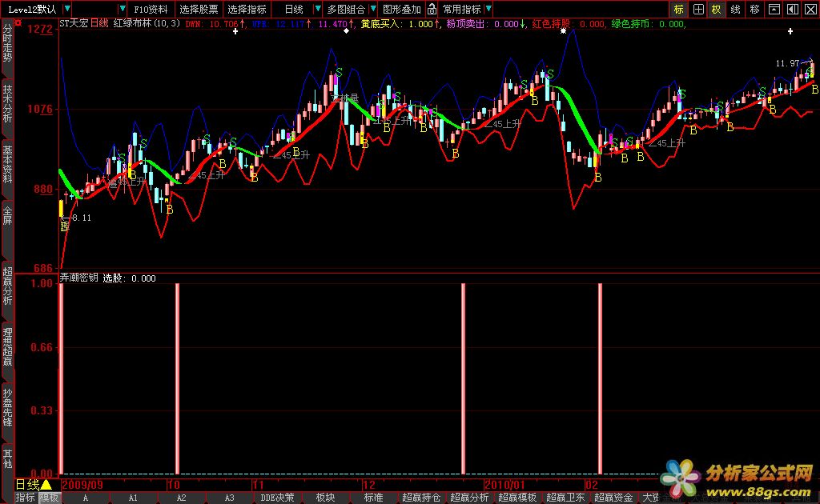The image size is (820, 504).
Task: Open the DDE决策 bottom tab
Action: point(277,498)
